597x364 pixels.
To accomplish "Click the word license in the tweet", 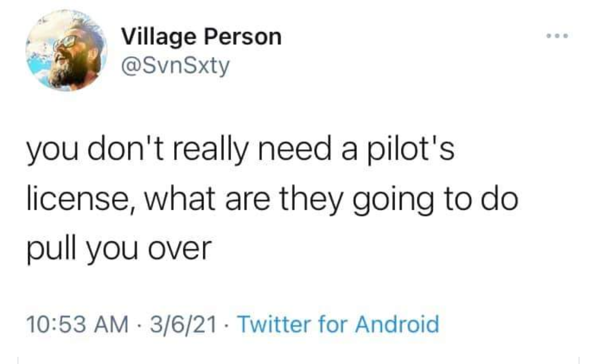I will click(x=77, y=196).
